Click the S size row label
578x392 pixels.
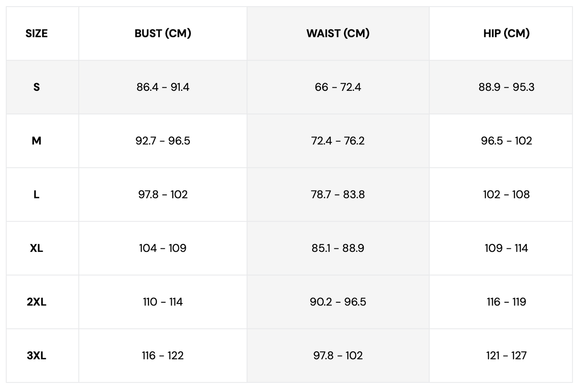(x=37, y=87)
